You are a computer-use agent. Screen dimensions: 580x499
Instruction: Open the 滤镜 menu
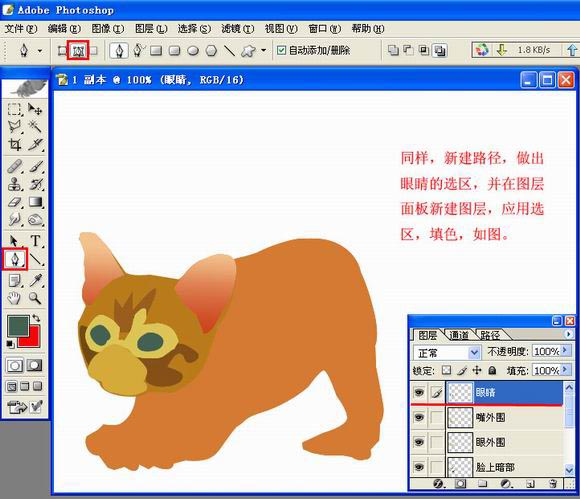click(237, 28)
